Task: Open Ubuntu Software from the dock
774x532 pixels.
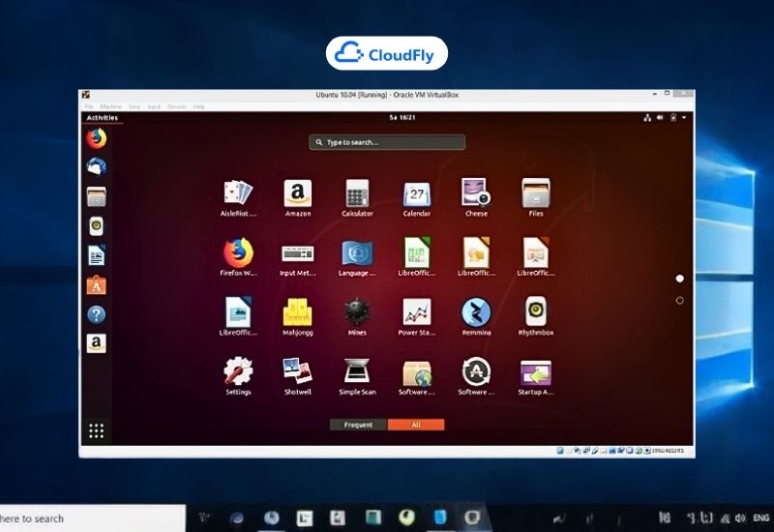Action: click(96, 284)
